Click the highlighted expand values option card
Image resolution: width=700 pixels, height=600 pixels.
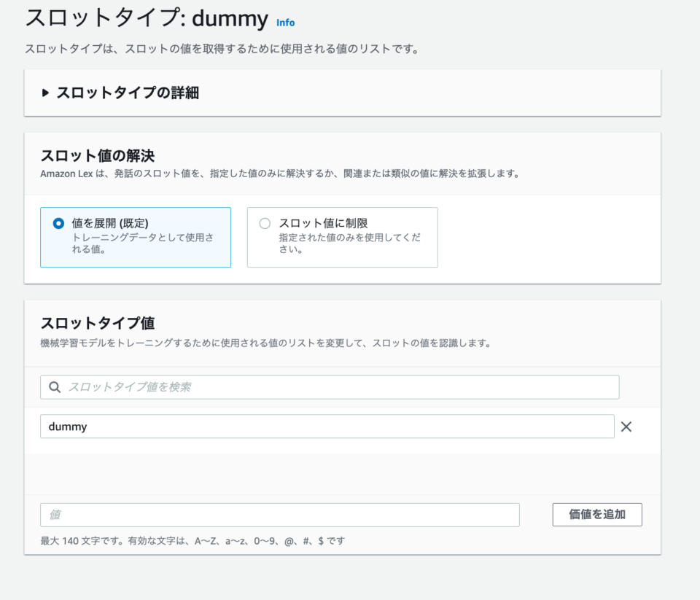click(x=135, y=237)
